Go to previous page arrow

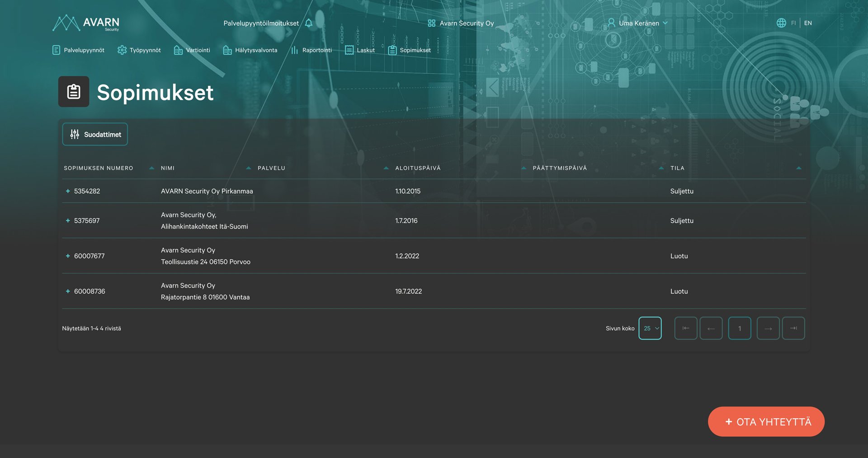click(x=711, y=328)
